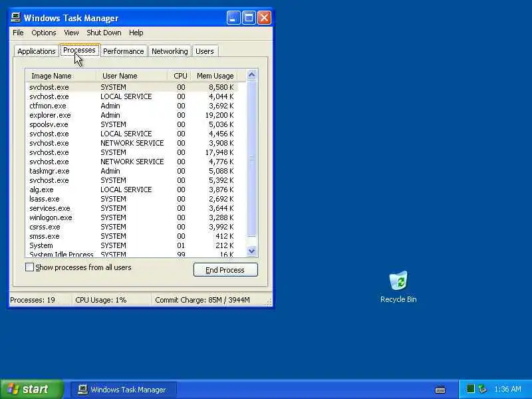The image size is (532, 399).
Task: Open the Options menu
Action: (44, 33)
